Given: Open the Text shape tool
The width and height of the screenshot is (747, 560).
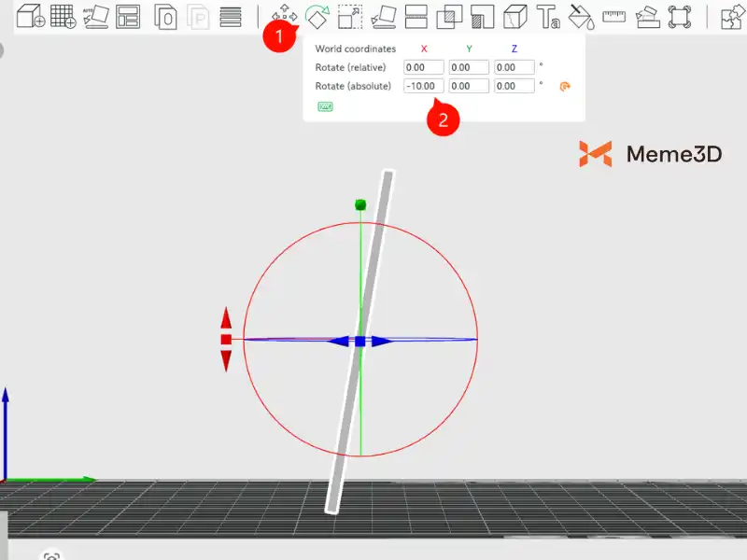Looking at the screenshot, I should coord(548,17).
